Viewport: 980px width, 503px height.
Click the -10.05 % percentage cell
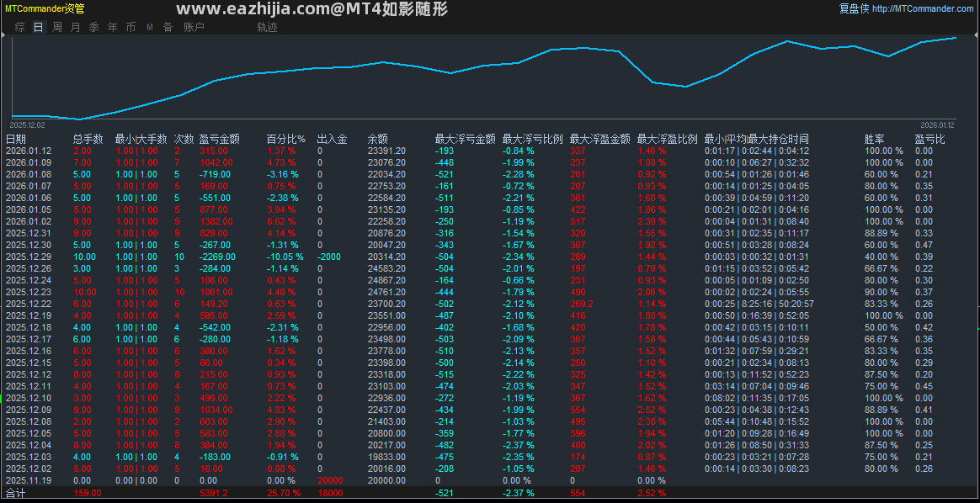tap(285, 257)
